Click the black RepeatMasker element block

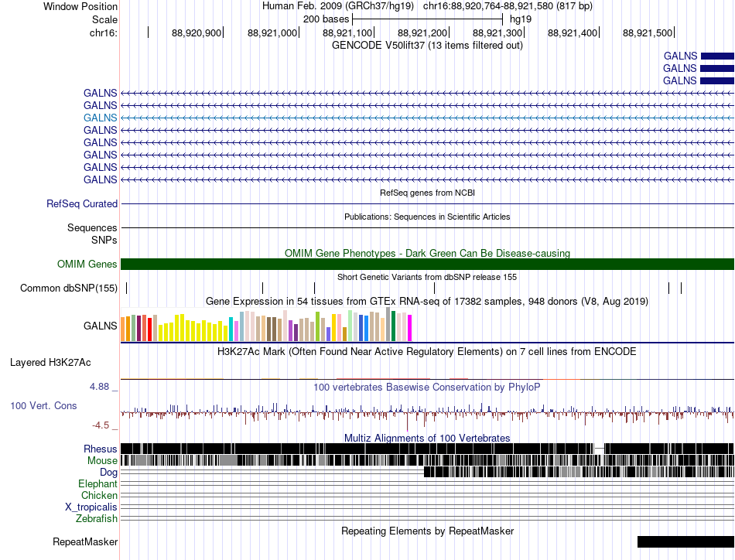pos(685,541)
